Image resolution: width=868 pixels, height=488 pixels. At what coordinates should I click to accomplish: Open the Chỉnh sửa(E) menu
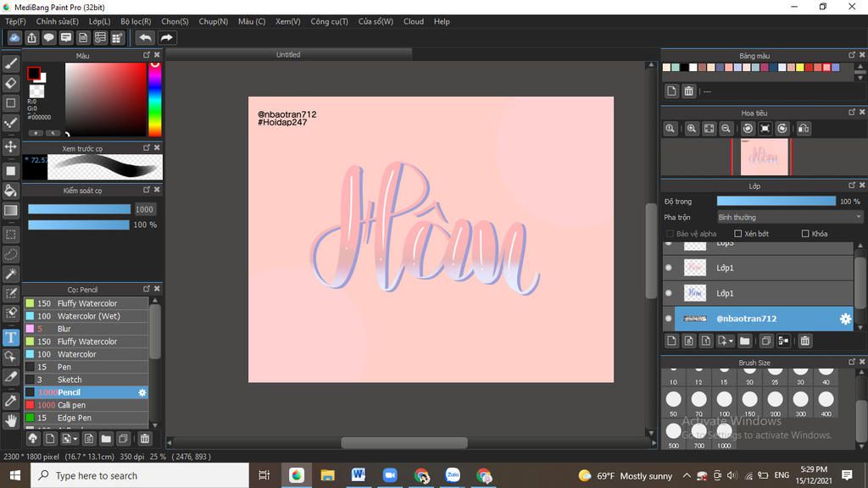click(x=58, y=21)
